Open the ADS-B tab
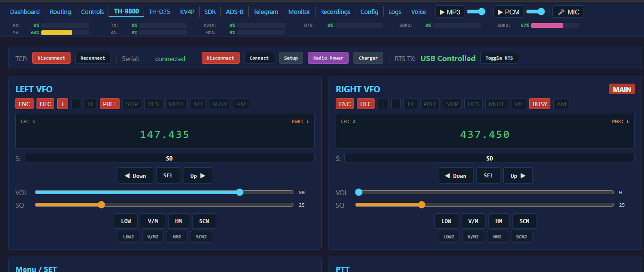This screenshot has width=644, height=272. [234, 12]
